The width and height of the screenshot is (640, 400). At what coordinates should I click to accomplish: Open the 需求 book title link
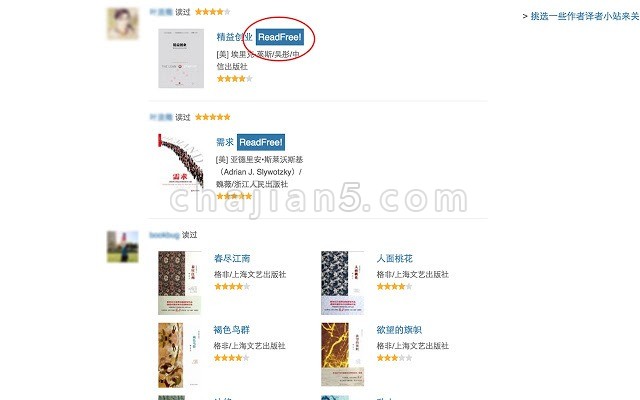(225, 142)
